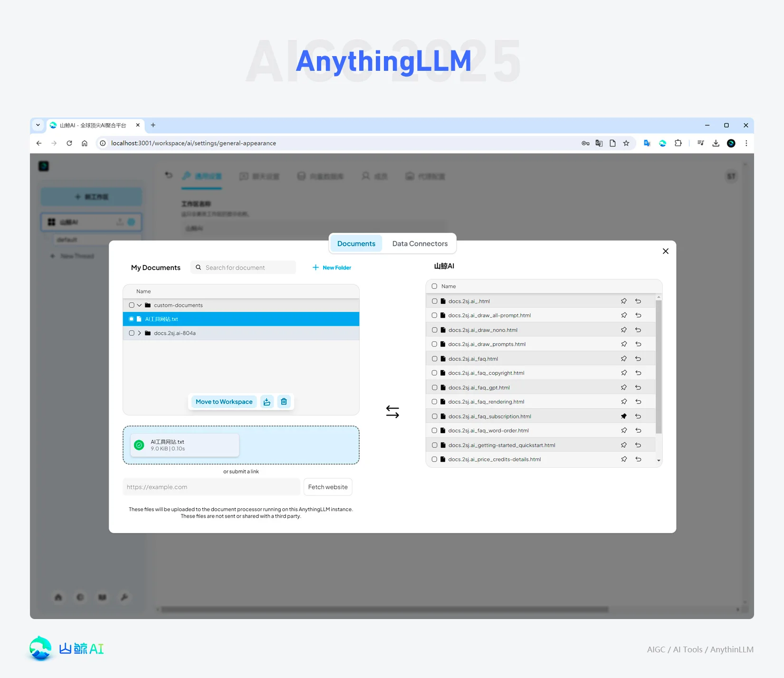The height and width of the screenshot is (678, 784).
Task: Click the move-to-folder icon beside Move to Workspace
Action: [267, 402]
